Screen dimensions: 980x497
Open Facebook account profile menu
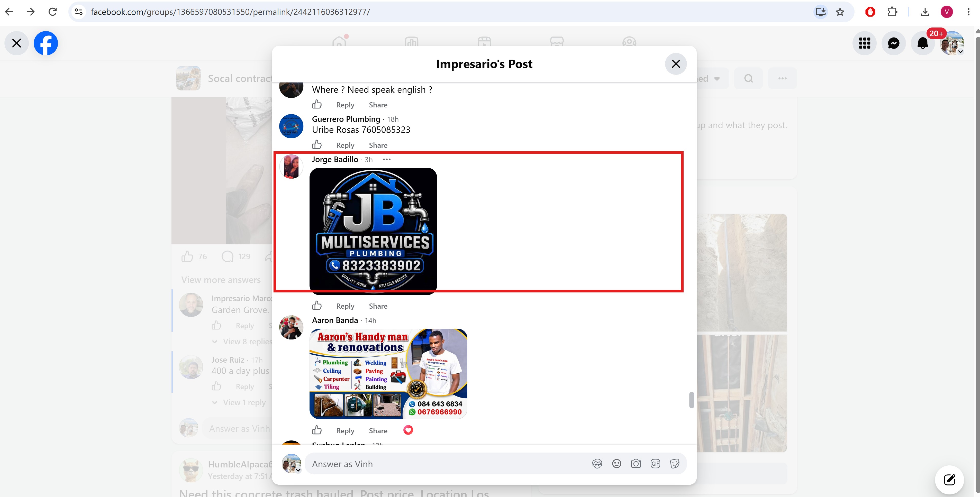tap(952, 43)
